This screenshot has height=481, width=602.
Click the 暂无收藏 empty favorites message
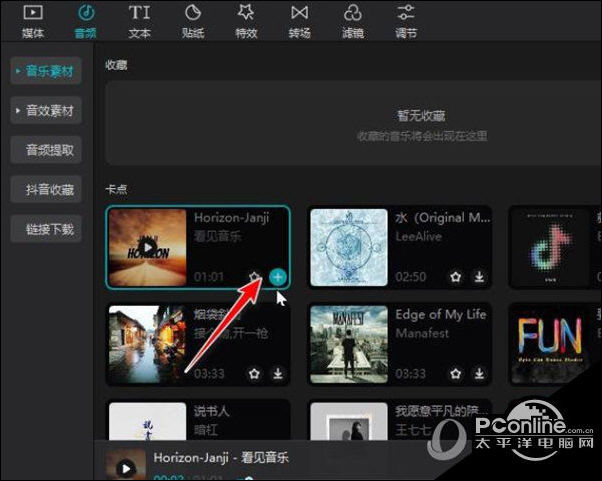421,116
